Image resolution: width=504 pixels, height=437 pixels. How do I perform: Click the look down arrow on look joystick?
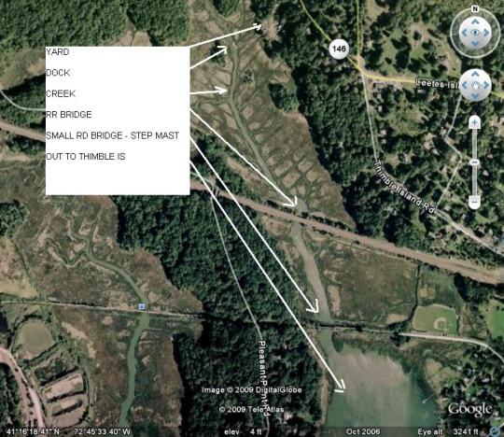click(475, 43)
